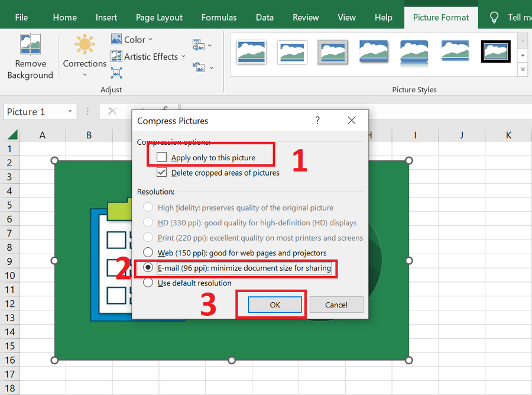Open the Data tab
Image resolution: width=532 pixels, height=395 pixels.
(265, 17)
